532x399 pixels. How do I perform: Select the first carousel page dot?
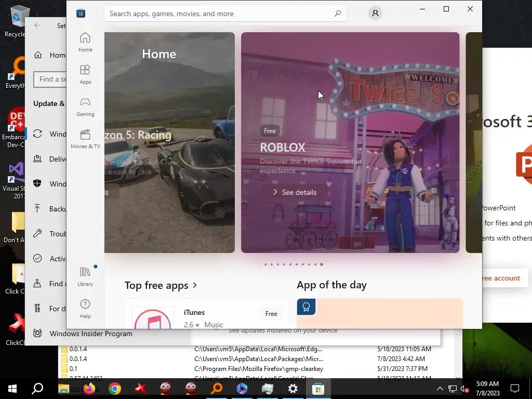[265, 264]
